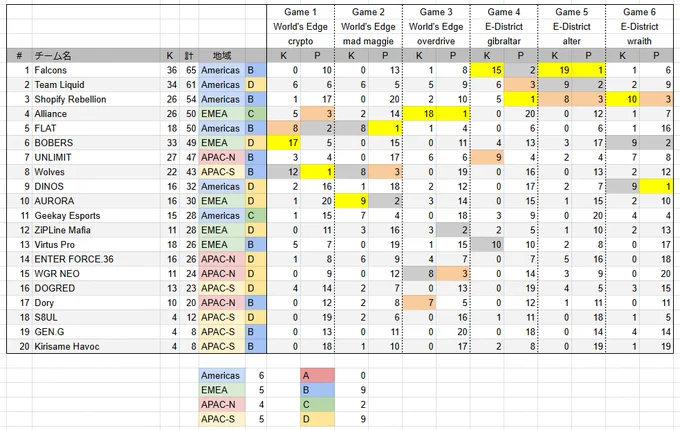
Task: Select the Falcons team name cell
Action: click(96, 70)
